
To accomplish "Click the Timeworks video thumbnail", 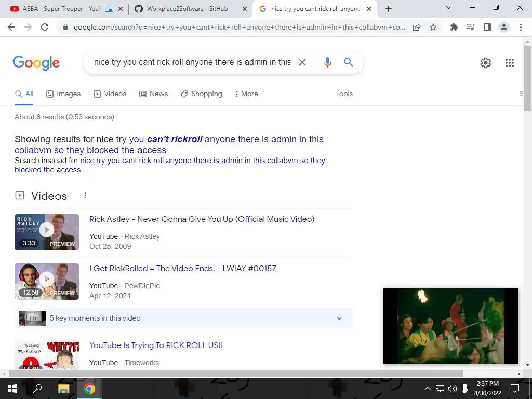I will point(47,355).
